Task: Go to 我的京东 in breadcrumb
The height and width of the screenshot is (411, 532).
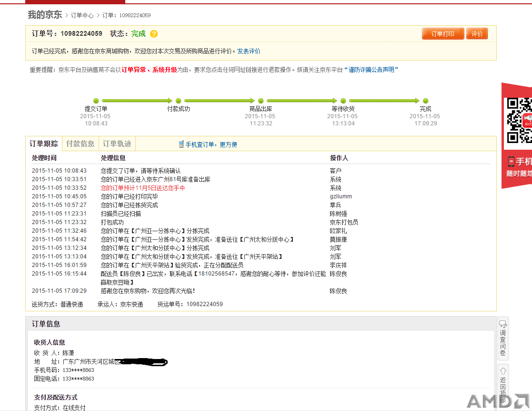Action: tap(45, 15)
